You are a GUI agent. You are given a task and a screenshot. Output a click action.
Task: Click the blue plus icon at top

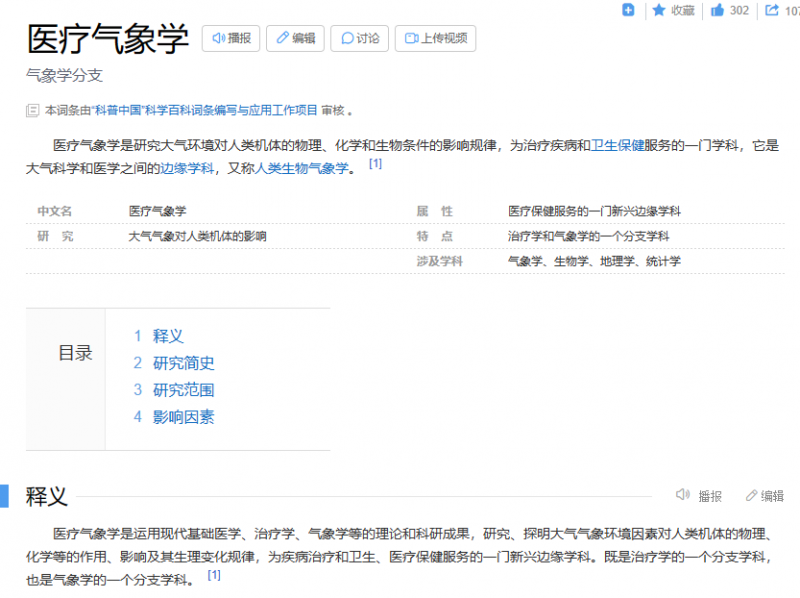[628, 10]
